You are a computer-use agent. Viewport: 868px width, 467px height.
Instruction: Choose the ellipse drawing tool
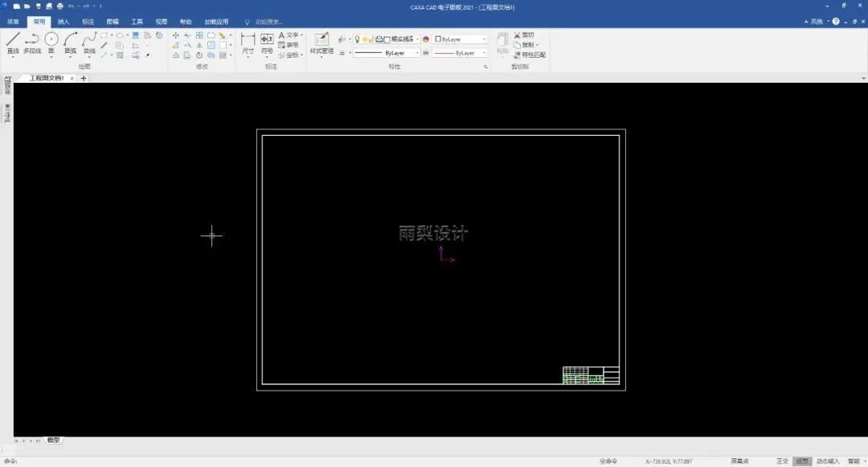coord(120,35)
